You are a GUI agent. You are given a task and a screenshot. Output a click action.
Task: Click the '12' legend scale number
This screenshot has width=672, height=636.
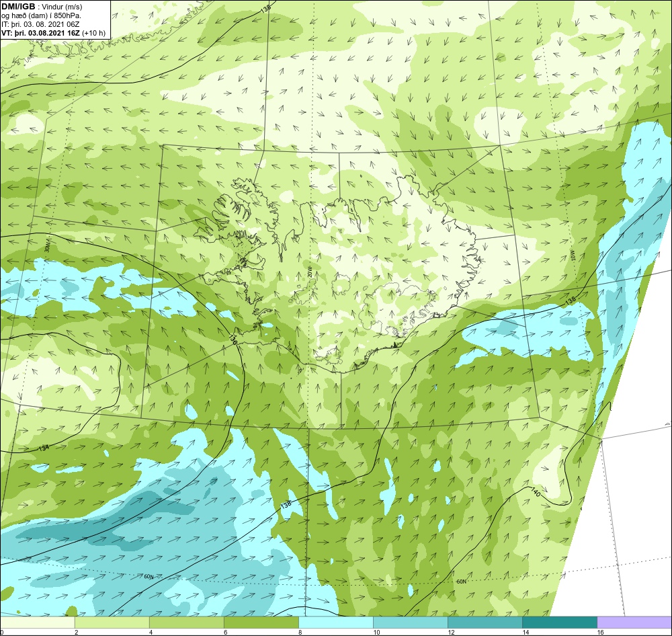click(x=451, y=632)
